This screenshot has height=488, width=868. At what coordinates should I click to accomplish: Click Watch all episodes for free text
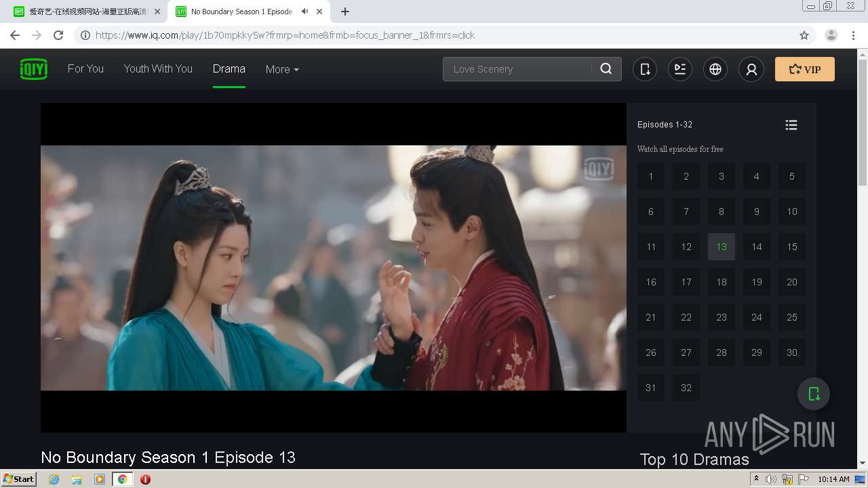680,149
